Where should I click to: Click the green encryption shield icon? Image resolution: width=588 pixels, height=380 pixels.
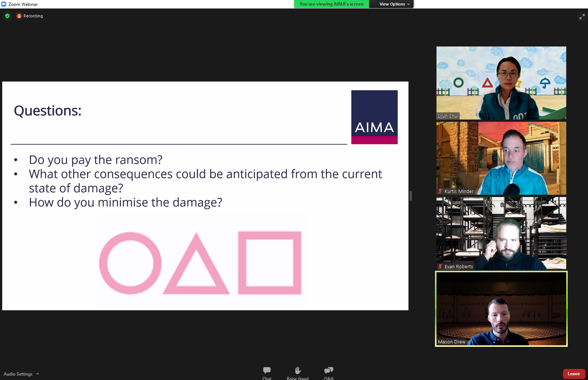tap(7, 16)
